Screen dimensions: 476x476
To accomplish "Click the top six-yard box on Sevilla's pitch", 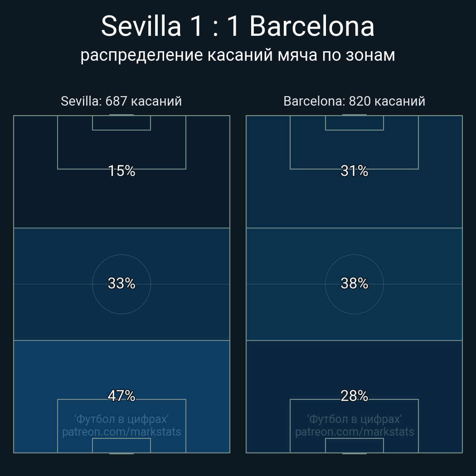I will pos(121,123).
